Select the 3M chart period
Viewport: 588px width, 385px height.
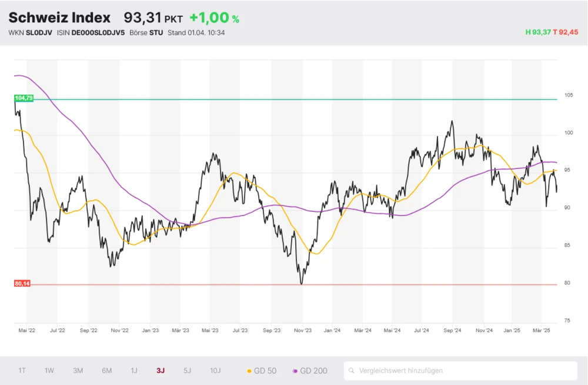[78, 370]
